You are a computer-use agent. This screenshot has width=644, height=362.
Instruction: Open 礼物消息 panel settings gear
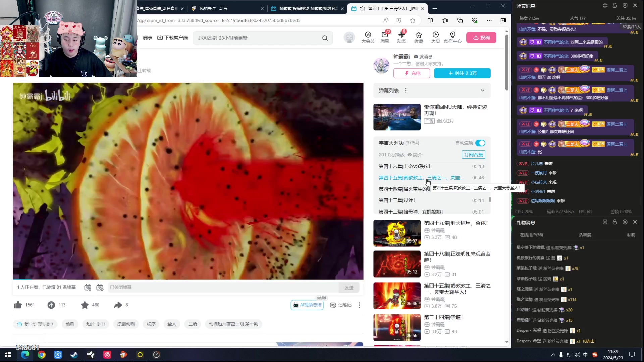(x=625, y=222)
